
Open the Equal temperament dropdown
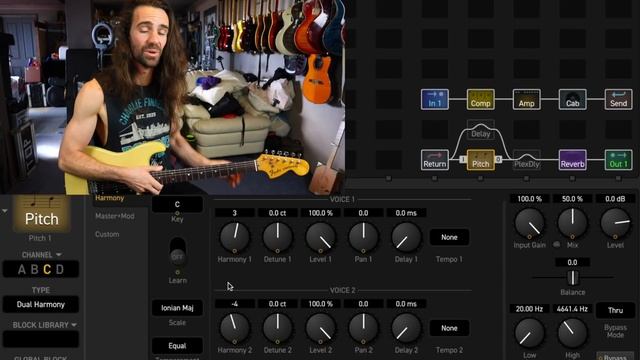[177, 346]
